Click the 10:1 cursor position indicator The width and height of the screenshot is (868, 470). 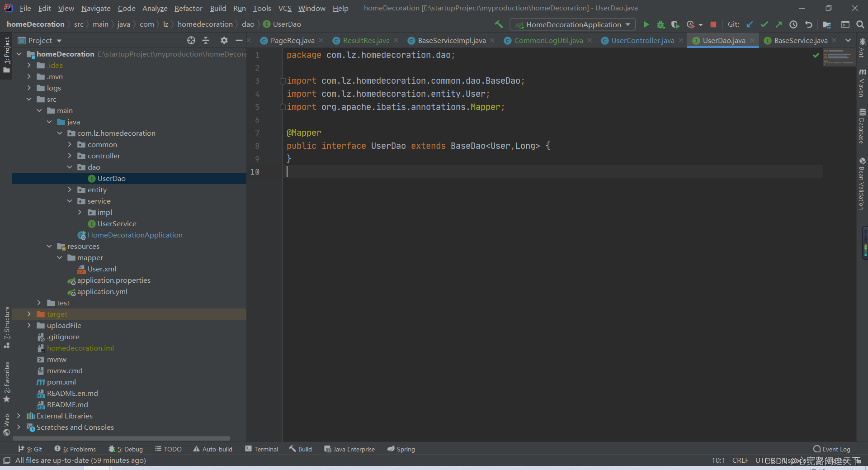tap(718, 460)
